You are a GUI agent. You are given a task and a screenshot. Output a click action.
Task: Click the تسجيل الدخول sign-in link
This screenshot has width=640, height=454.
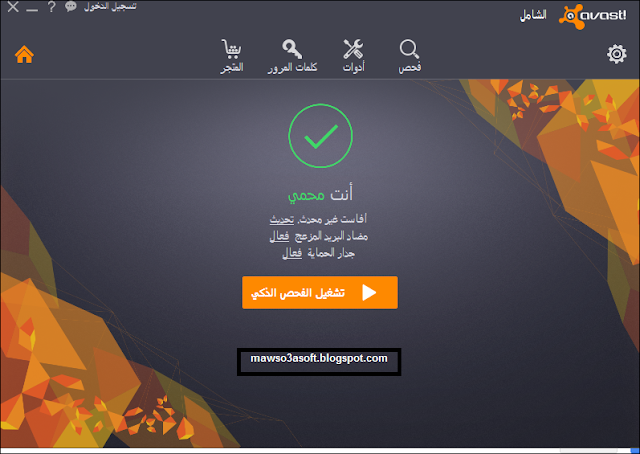coord(110,7)
